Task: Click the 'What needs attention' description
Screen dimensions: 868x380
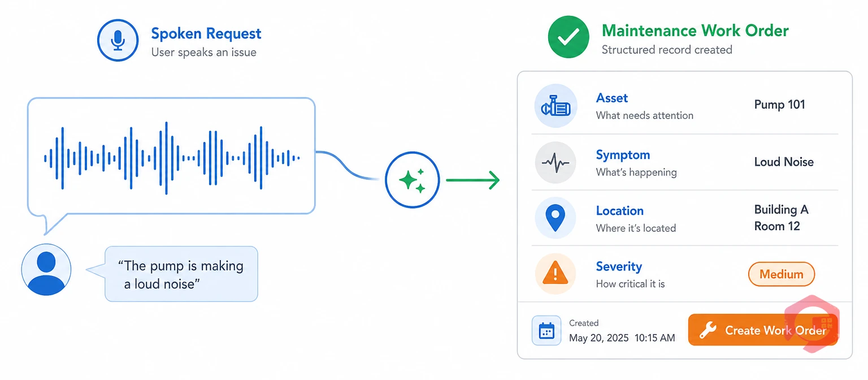Action: tap(645, 115)
